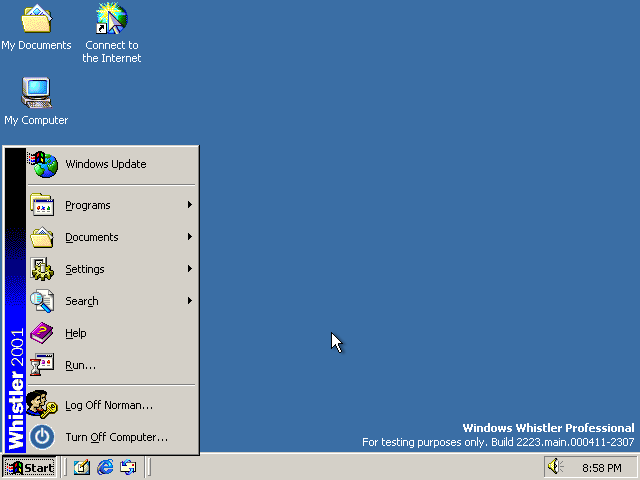Open Settings from the Start menu
The image size is (640, 480).
click(85, 269)
